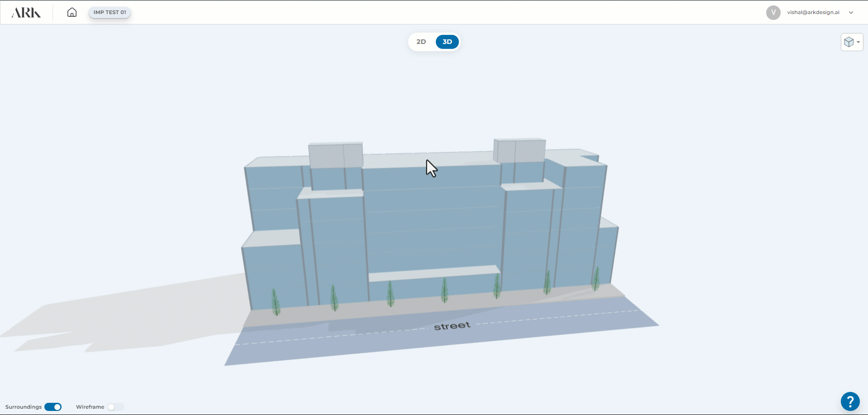
Task: Switch to the 2D view
Action: coord(421,42)
